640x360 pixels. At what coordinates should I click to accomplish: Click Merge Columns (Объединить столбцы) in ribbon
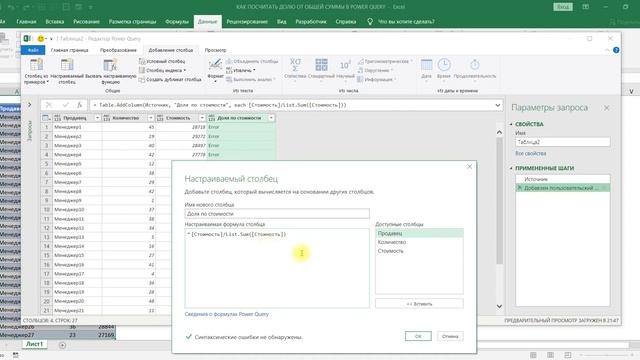(x=252, y=61)
